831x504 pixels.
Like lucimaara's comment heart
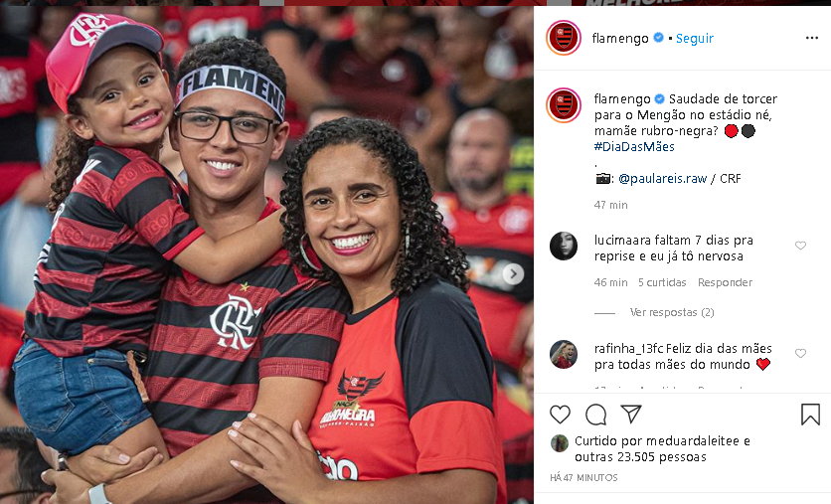tap(800, 246)
